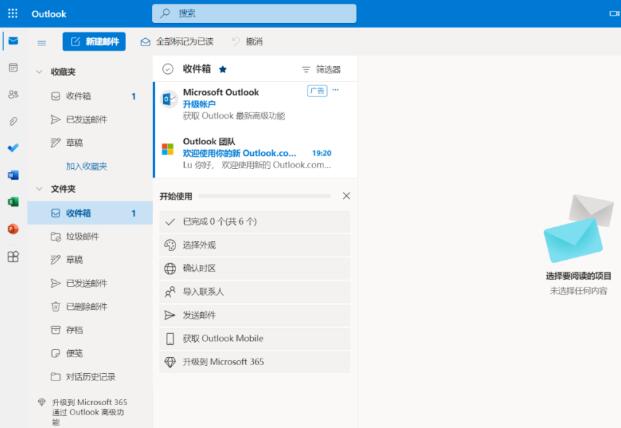621x428 pixels.
Task: Open the 已删除邮件 deleted folder
Action: click(x=90, y=306)
